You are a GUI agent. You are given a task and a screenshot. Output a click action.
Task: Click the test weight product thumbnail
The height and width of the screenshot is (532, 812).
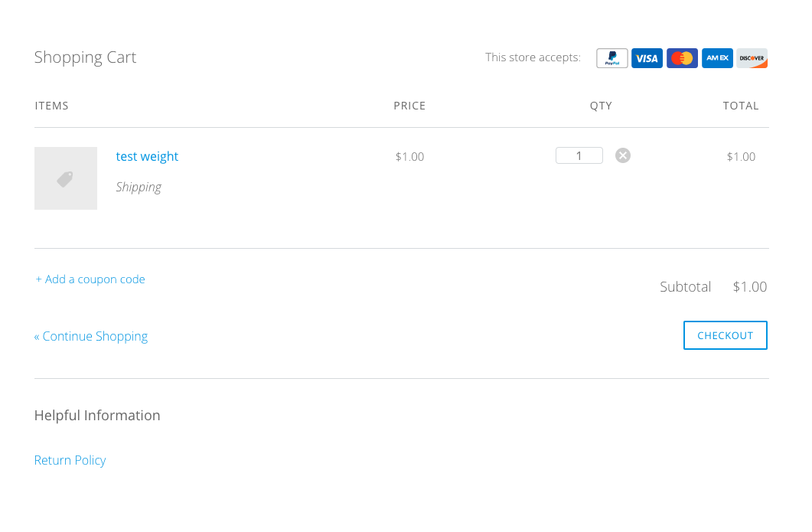click(66, 178)
